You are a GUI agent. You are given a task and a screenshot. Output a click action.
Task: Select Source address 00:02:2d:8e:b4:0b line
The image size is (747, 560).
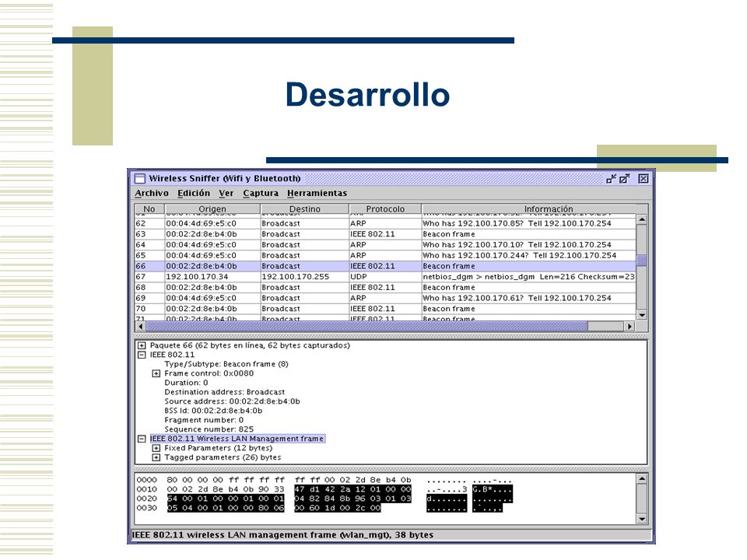tap(232, 401)
